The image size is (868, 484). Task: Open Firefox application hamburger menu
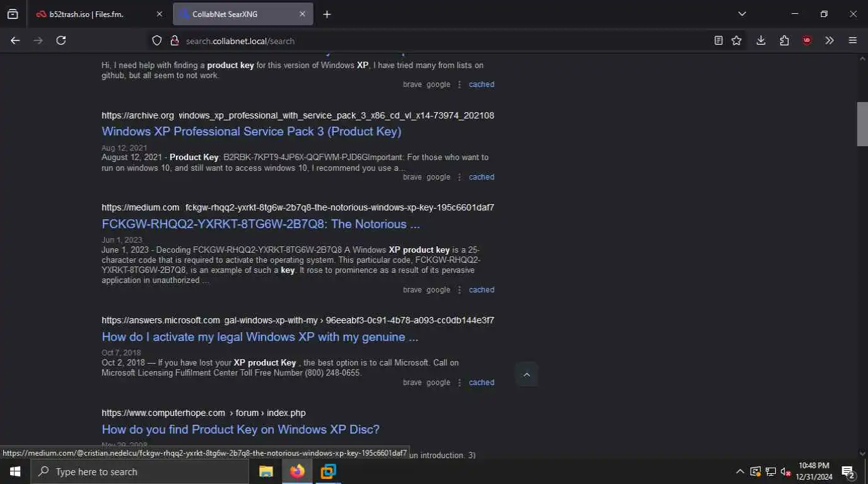pyautogui.click(x=853, y=40)
